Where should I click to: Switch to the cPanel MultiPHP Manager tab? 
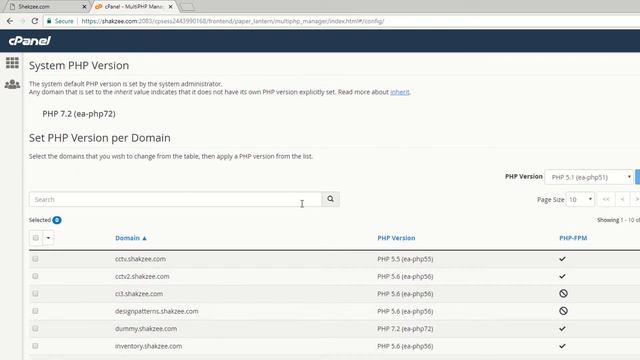pos(134,7)
